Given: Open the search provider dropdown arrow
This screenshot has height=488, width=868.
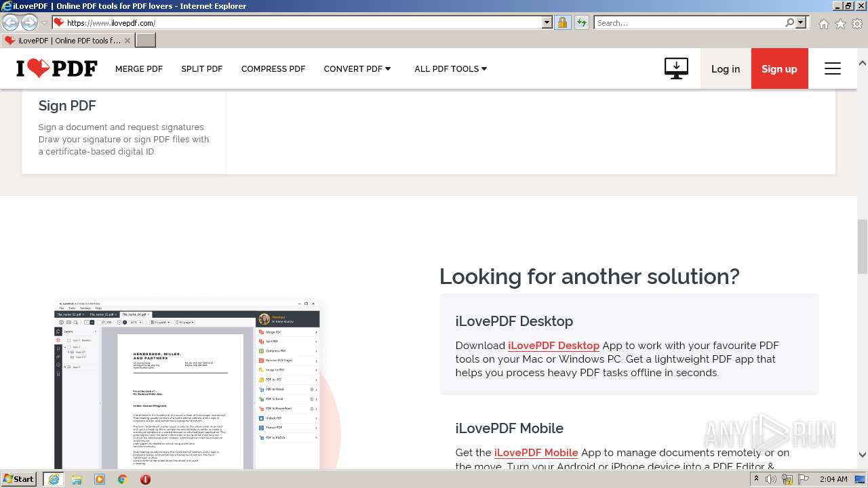Looking at the screenshot, I should tap(801, 22).
